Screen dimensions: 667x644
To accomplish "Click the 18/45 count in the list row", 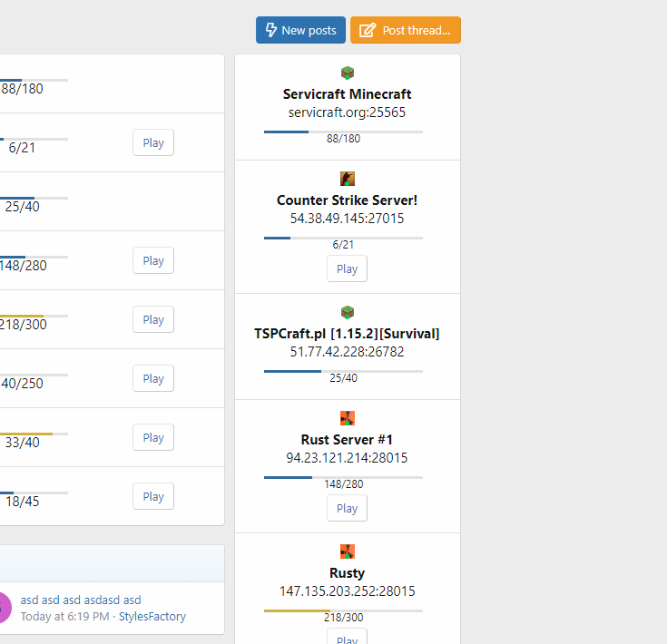I will click(22, 502).
